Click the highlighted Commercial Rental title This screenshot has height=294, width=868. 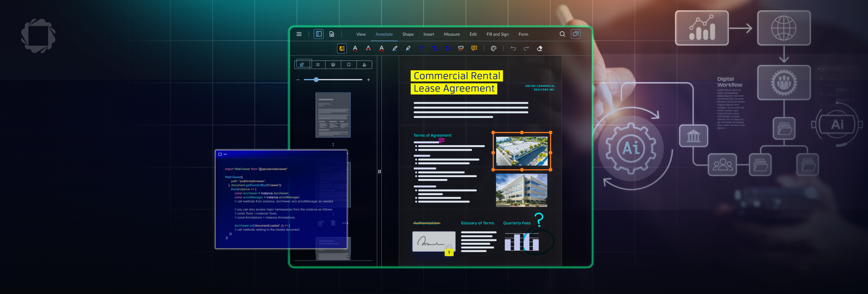tap(457, 76)
